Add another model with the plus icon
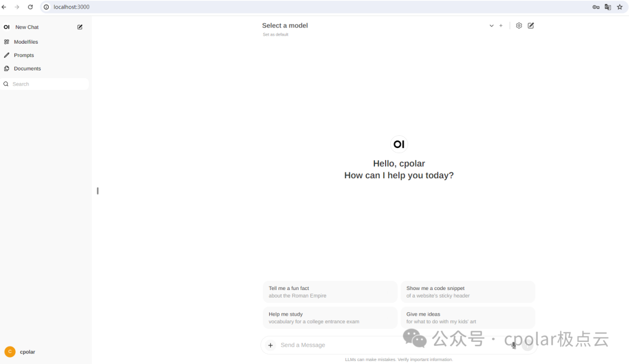Screen dimensions: 629x364 point(501,26)
